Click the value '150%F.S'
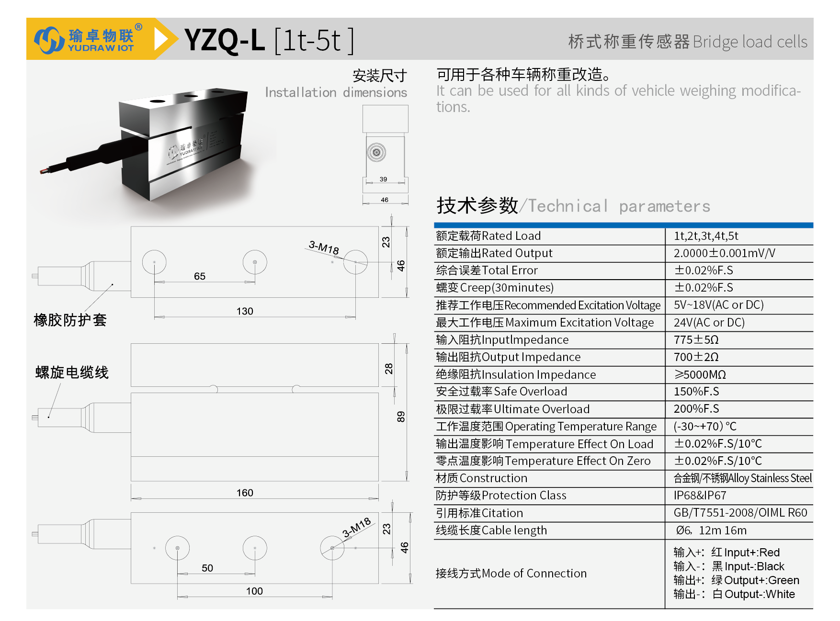 696,391
